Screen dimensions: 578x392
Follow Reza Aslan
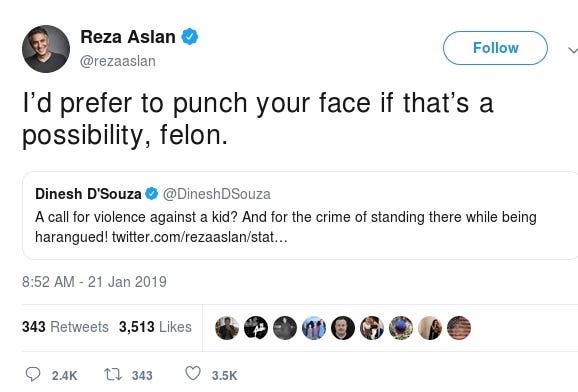click(x=495, y=48)
